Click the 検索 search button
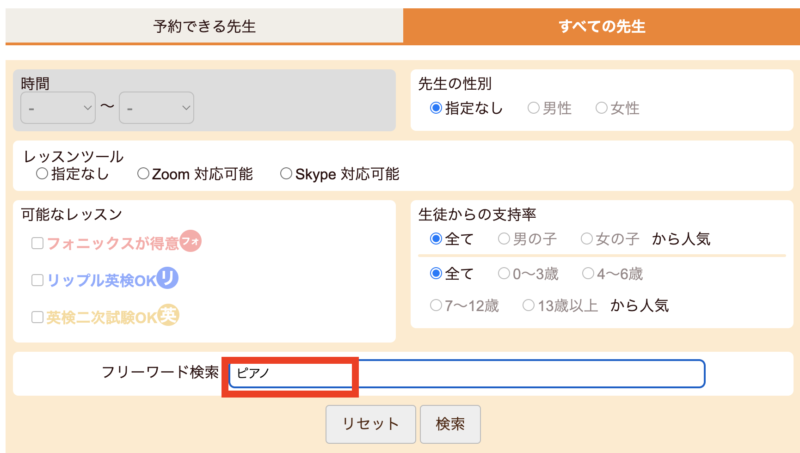800x453 pixels. (x=450, y=424)
